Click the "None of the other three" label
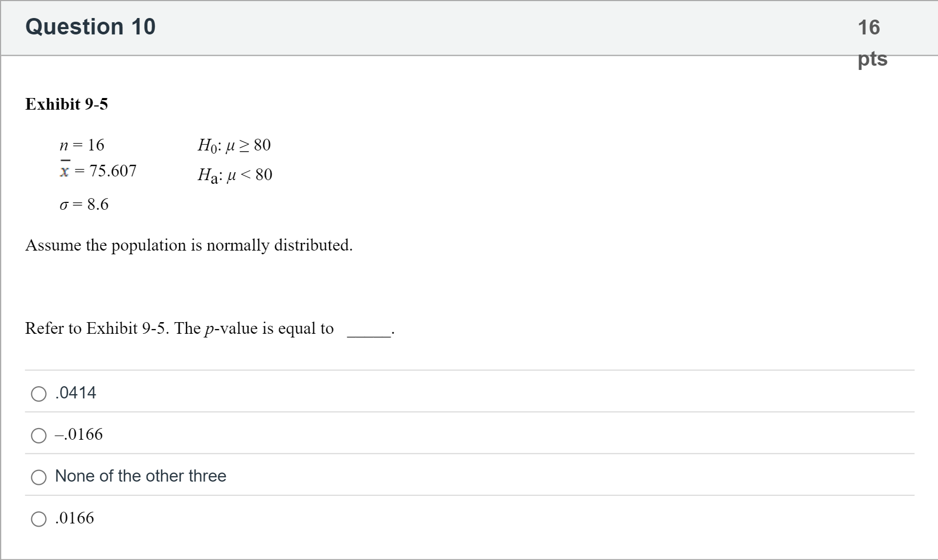 (x=140, y=476)
